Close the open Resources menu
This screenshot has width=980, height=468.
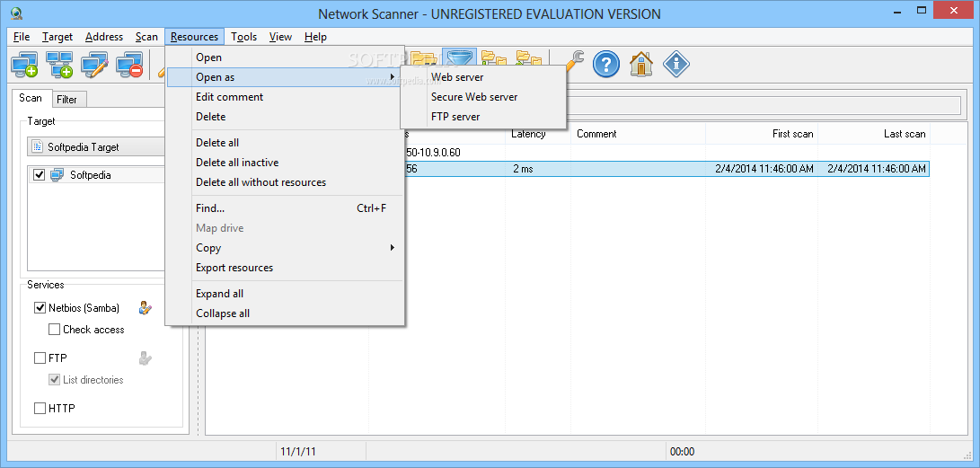pyautogui.click(x=194, y=37)
